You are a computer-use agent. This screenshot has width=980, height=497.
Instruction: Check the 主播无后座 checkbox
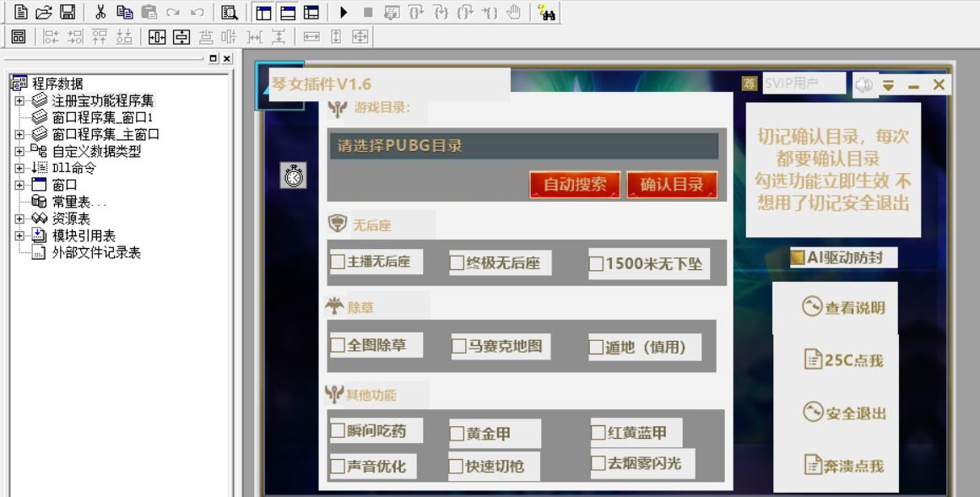pyautogui.click(x=338, y=262)
